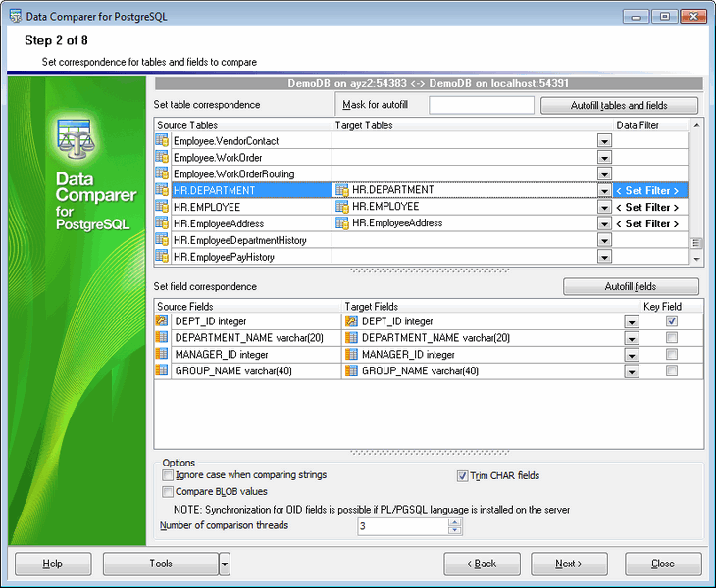Viewport: 716px width, 588px height.
Task: Set Filter for HR.EmployeeAddress row
Action: click(x=649, y=223)
